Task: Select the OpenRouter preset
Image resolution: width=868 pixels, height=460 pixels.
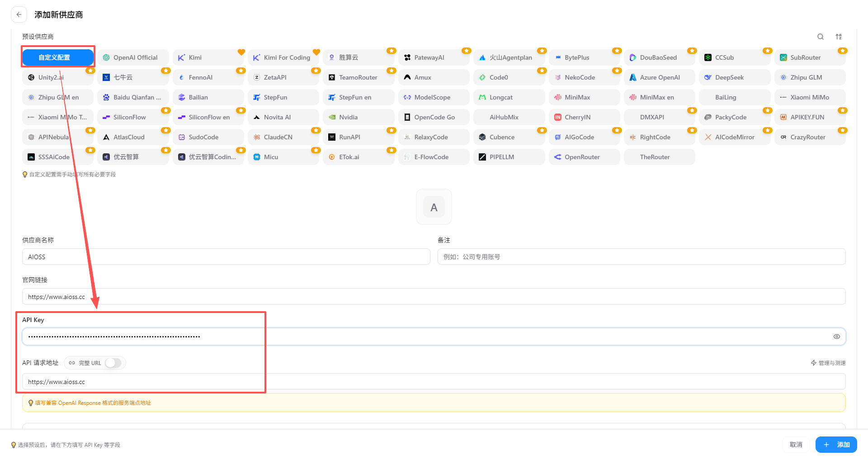Action: click(x=584, y=157)
